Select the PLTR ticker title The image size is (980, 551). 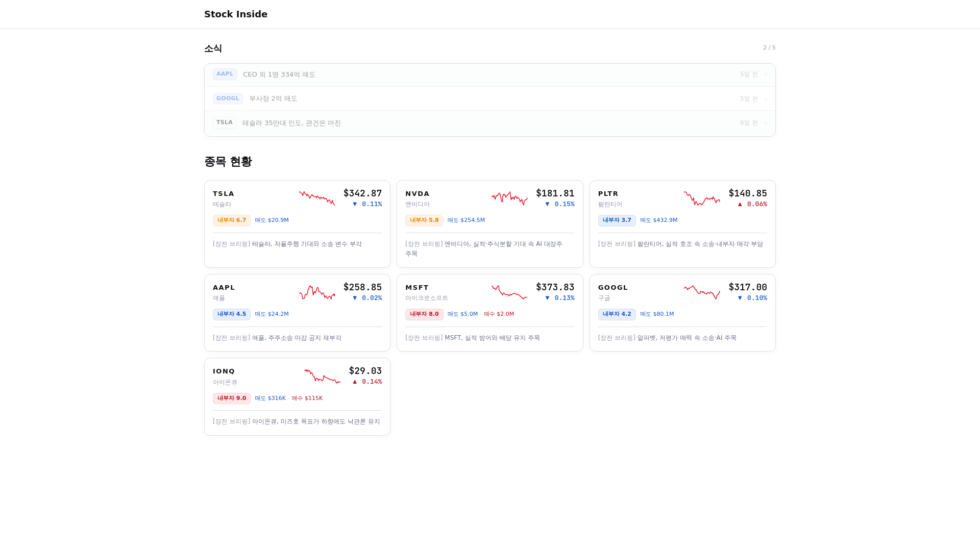(x=608, y=194)
